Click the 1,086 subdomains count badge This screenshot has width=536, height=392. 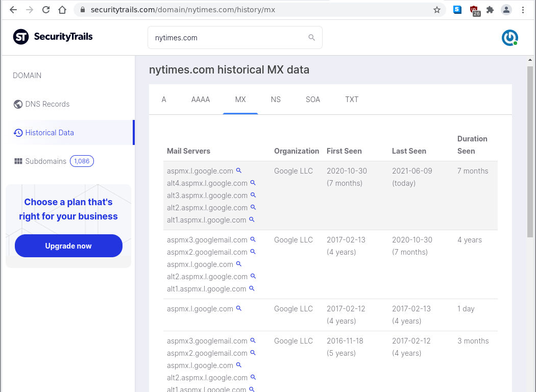click(x=82, y=161)
